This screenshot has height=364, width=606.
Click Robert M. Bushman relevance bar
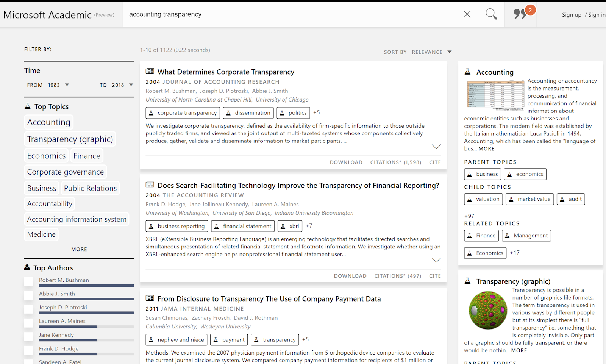click(86, 285)
